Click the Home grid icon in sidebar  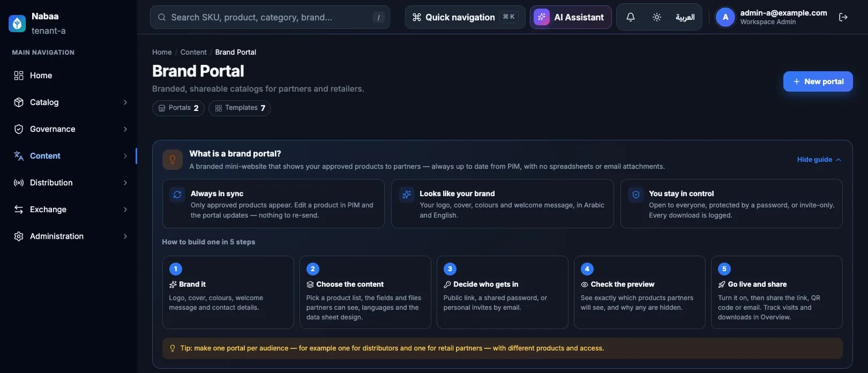click(19, 76)
